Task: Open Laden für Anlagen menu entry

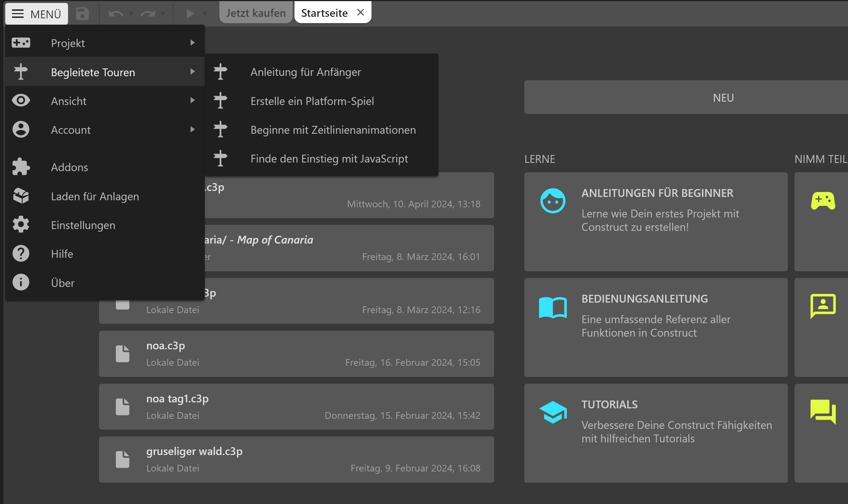Action: [105, 196]
